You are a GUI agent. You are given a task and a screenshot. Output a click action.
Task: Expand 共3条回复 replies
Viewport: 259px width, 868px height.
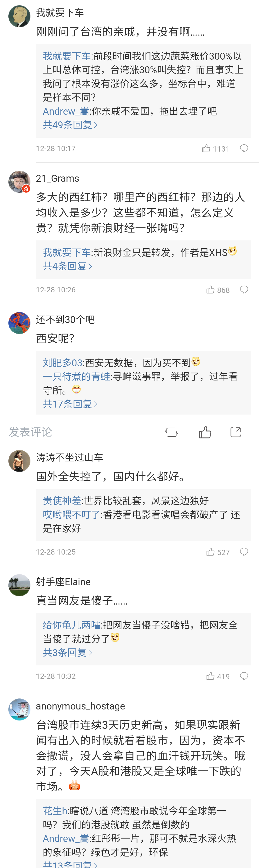tap(68, 653)
